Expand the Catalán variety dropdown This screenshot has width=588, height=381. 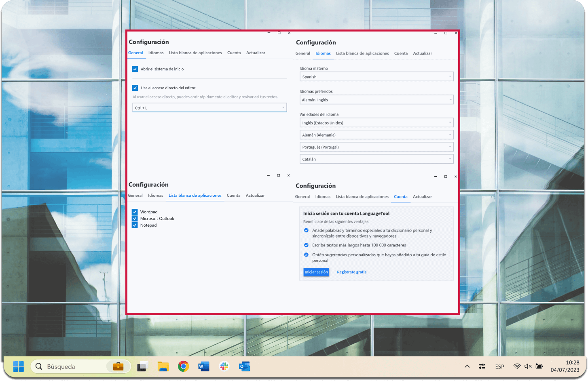pyautogui.click(x=376, y=159)
